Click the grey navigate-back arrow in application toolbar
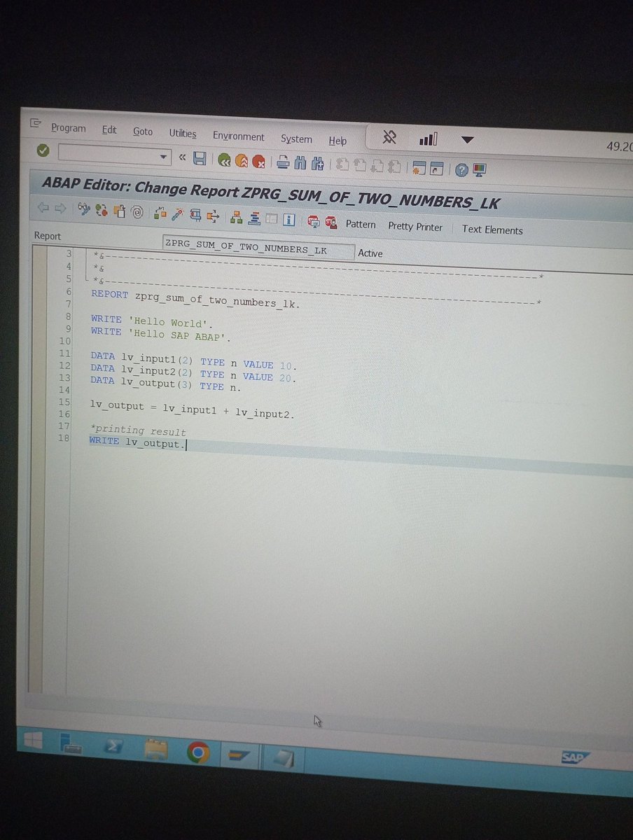Image resolution: width=633 pixels, height=840 pixels. 43,207
